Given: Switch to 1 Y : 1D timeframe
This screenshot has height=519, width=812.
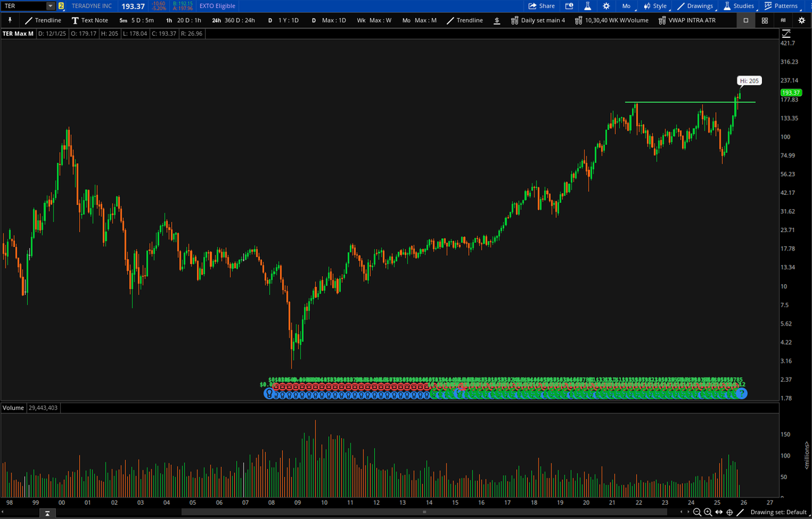Looking at the screenshot, I should (x=283, y=20).
